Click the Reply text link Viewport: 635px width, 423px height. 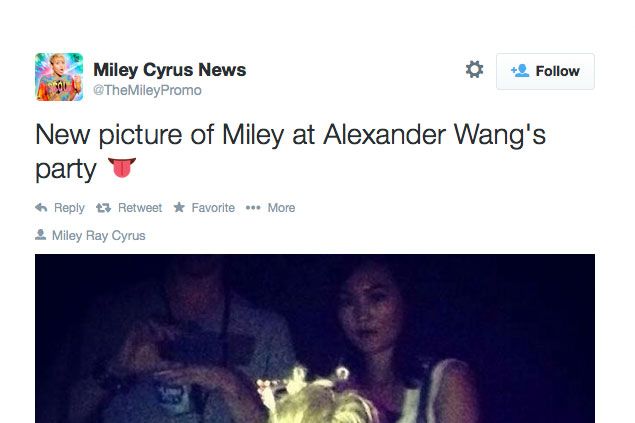tap(69, 208)
